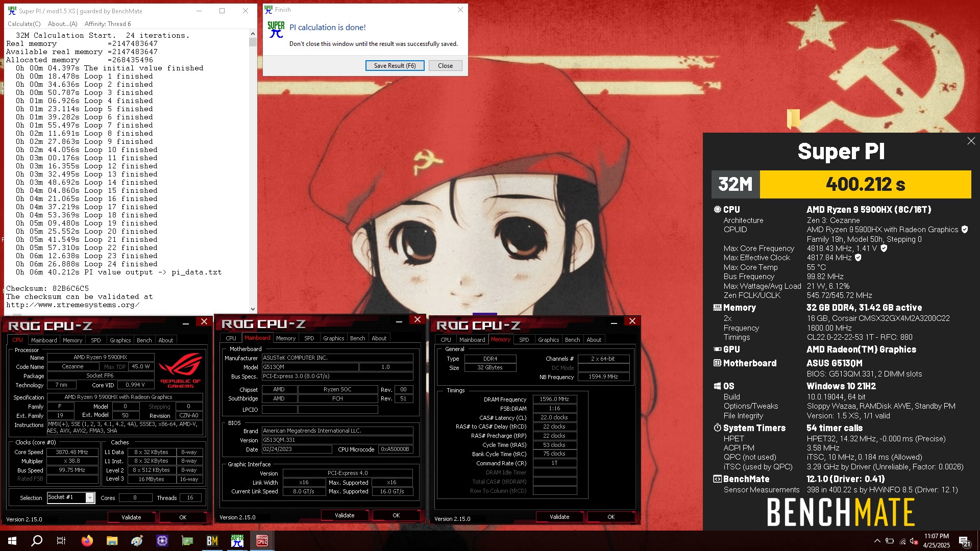
Task: Click the ROG Republic of Gamers logo
Action: [x=181, y=371]
